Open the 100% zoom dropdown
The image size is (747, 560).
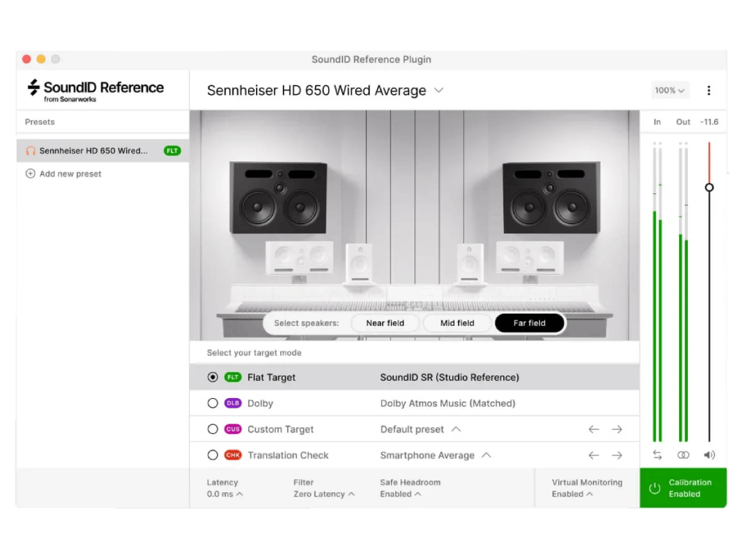(670, 90)
